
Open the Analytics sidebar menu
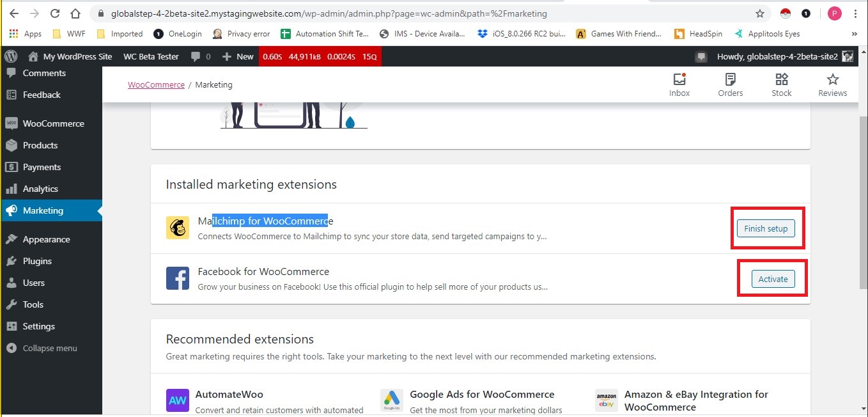point(39,188)
